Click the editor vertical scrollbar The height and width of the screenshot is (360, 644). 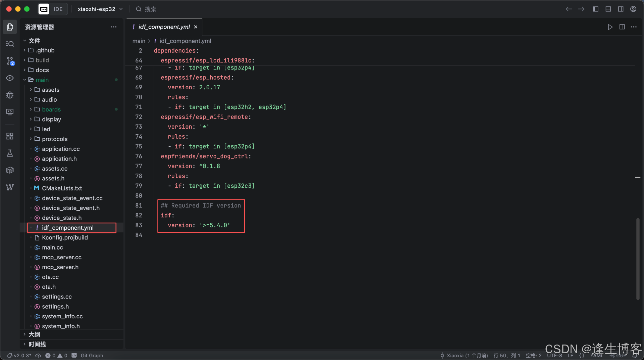pyautogui.click(x=638, y=259)
